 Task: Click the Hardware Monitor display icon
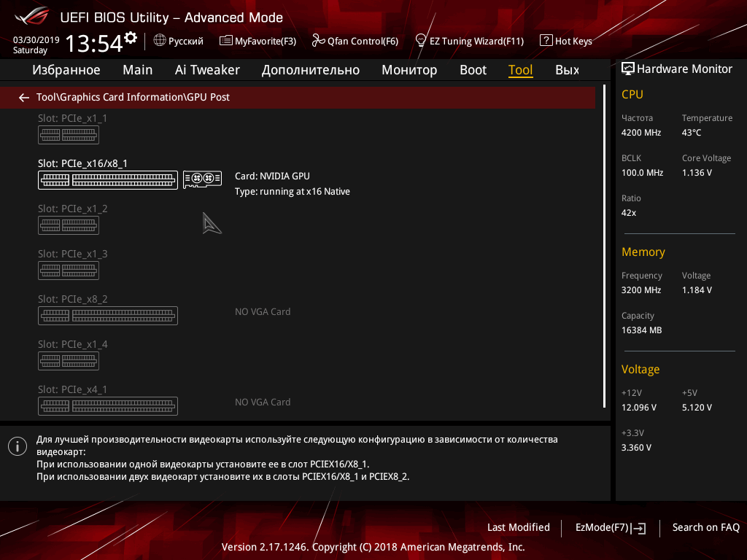click(628, 69)
